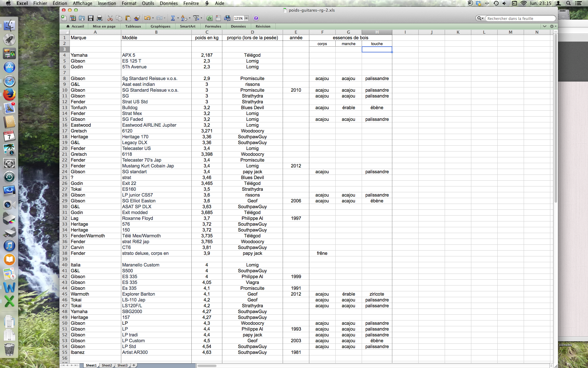This screenshot has width=588, height=368.
Task: Redo the last undone action
Action: point(159,18)
